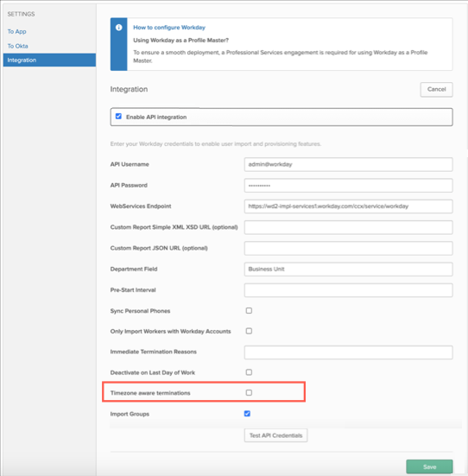Save the integration settings
The image size is (468, 476).
[x=429, y=466]
